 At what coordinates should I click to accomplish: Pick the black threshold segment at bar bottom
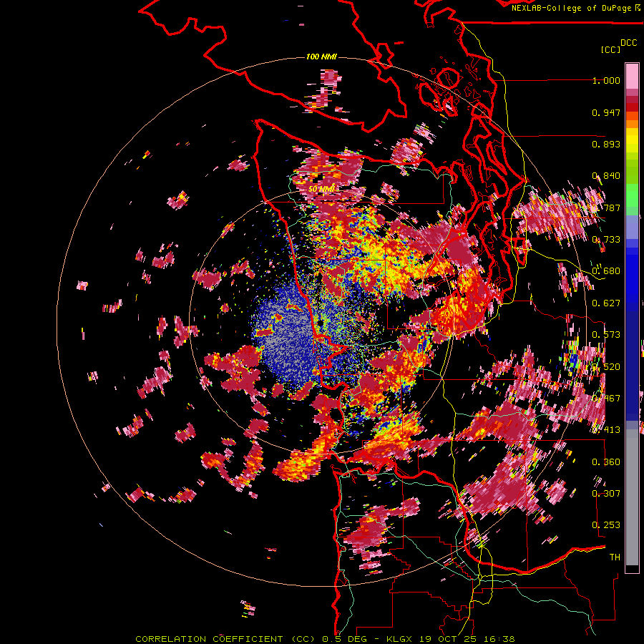[x=632, y=569]
